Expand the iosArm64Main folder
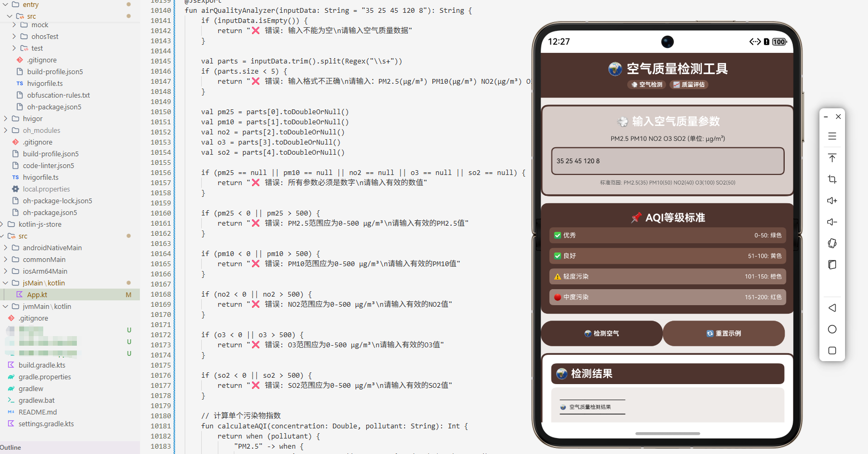Image resolution: width=868 pixels, height=454 pixels. [5, 271]
